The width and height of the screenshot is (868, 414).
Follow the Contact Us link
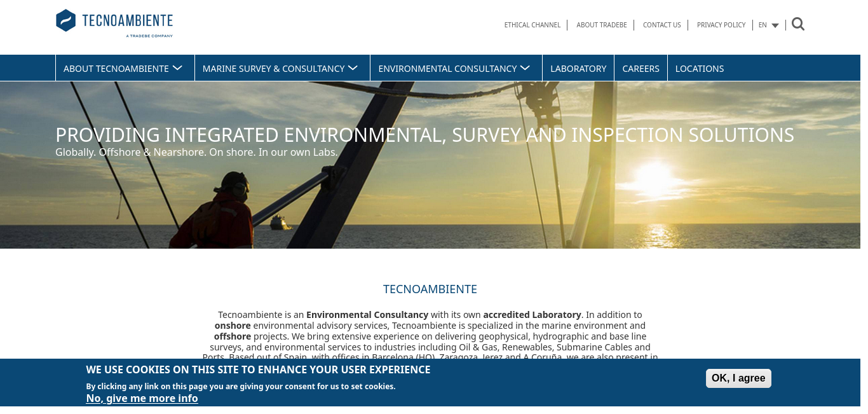click(662, 25)
